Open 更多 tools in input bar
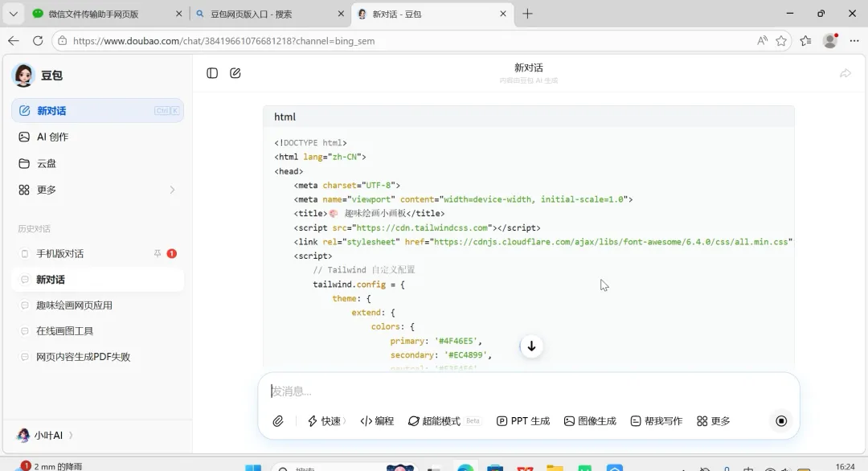Viewport: 868px width, 471px height. point(714,421)
